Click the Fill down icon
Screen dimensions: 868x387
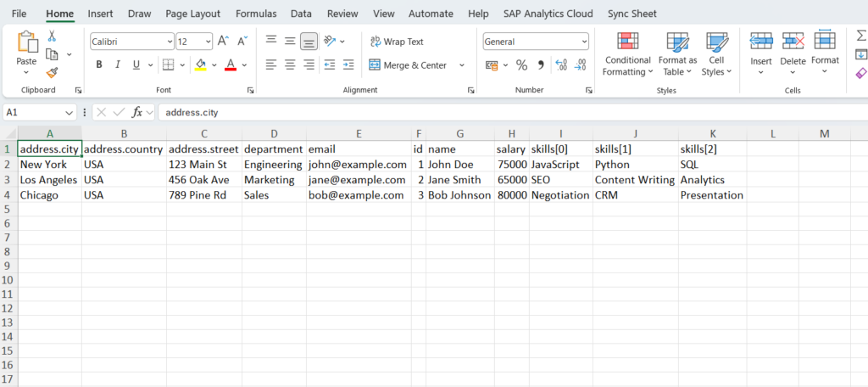coord(861,54)
